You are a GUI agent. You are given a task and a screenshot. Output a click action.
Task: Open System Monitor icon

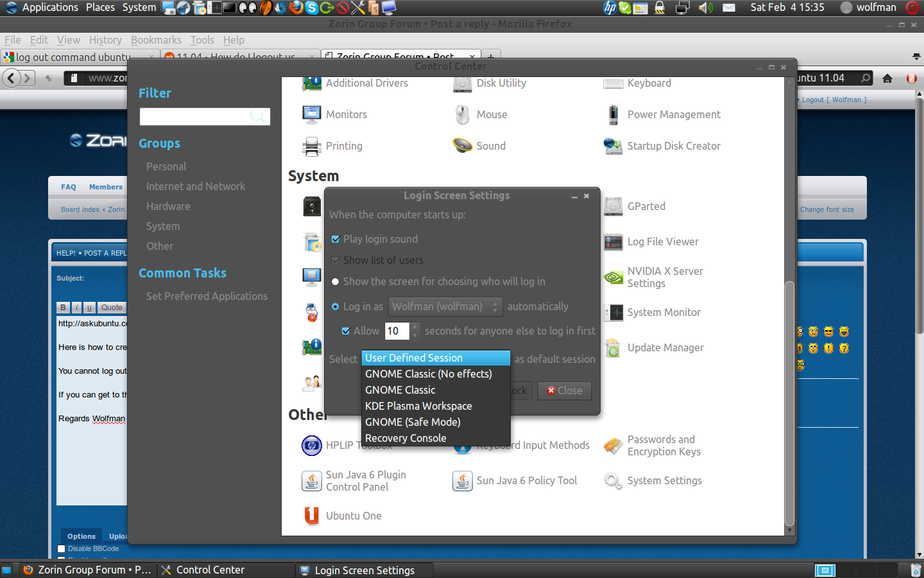[x=613, y=313]
